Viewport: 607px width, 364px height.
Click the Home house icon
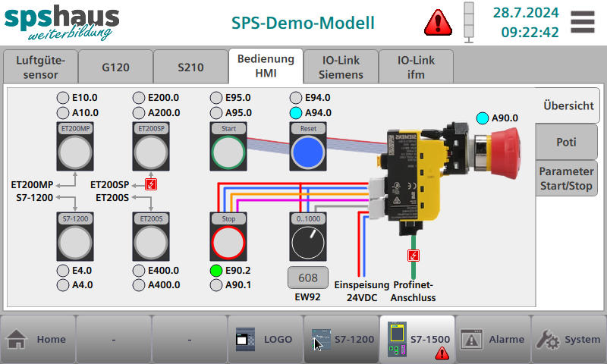[16, 339]
